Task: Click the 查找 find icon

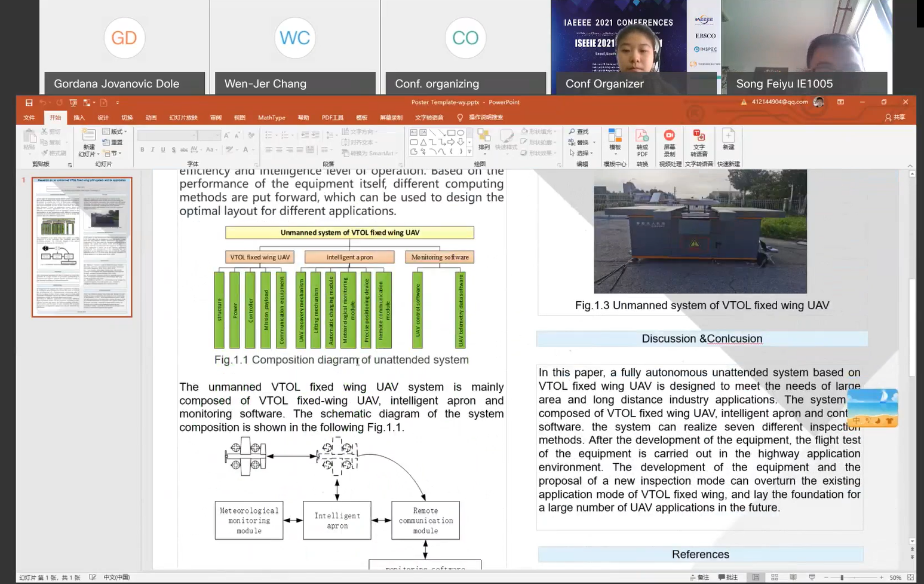Action: 578,132
